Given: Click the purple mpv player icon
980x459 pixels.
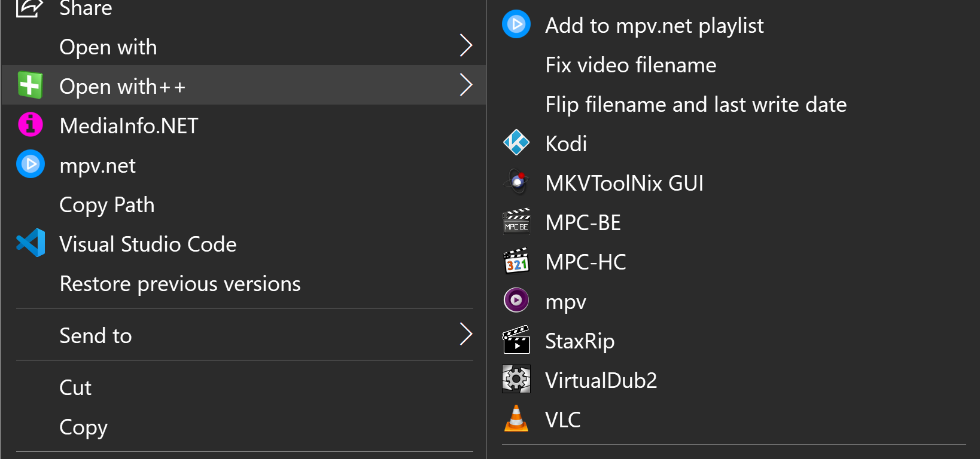Looking at the screenshot, I should (516, 301).
